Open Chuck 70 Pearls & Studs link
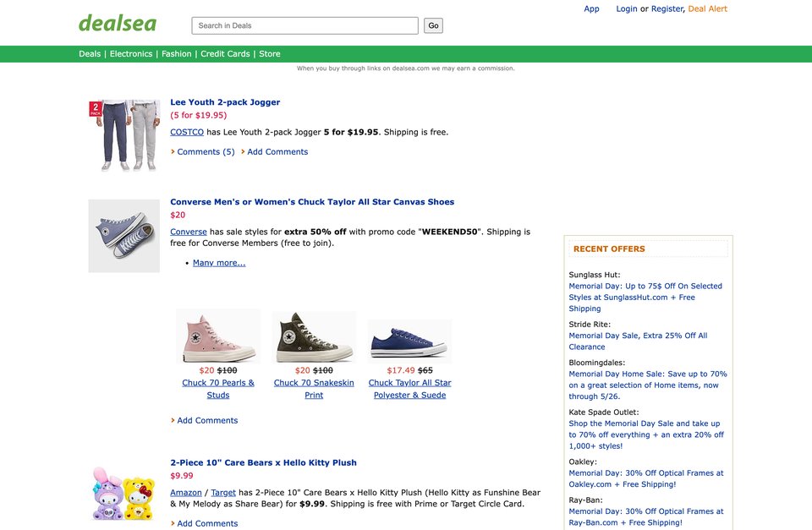 [218, 389]
